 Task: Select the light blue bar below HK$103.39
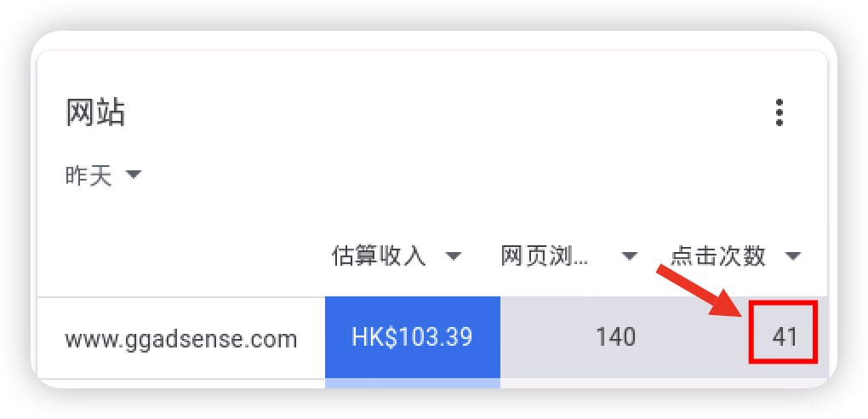tap(413, 383)
